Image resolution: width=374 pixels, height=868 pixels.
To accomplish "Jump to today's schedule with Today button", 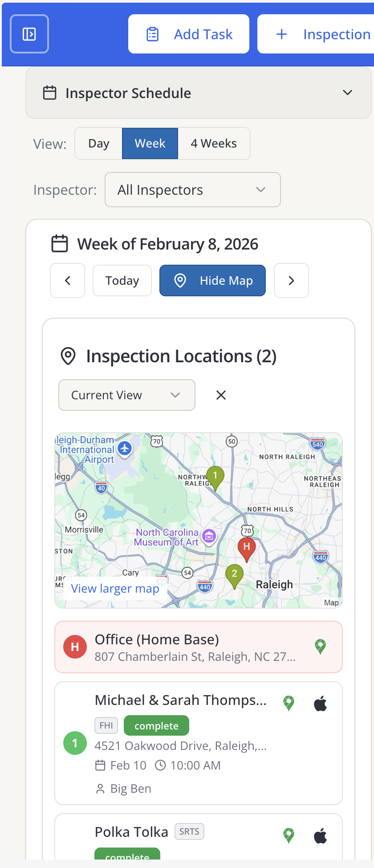I will point(122,280).
